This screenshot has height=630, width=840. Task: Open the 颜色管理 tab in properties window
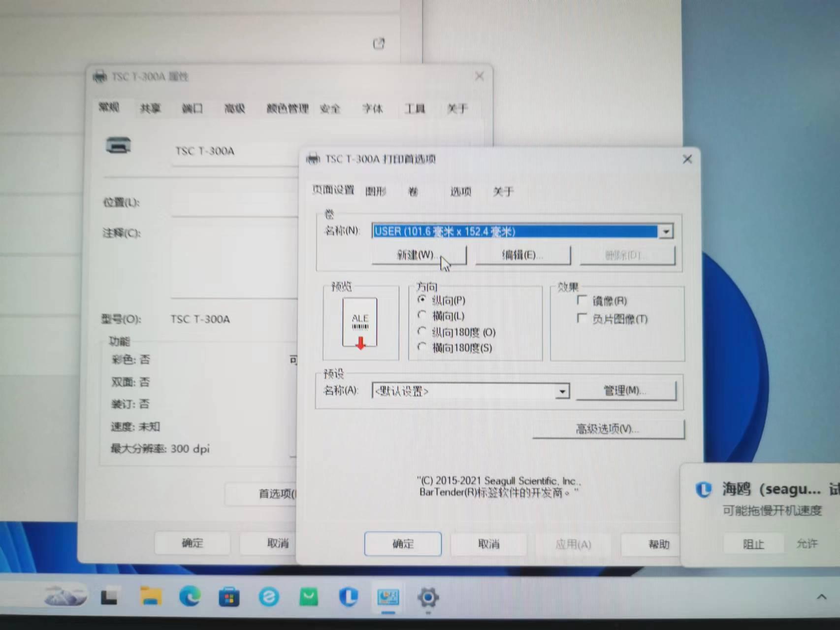[288, 108]
